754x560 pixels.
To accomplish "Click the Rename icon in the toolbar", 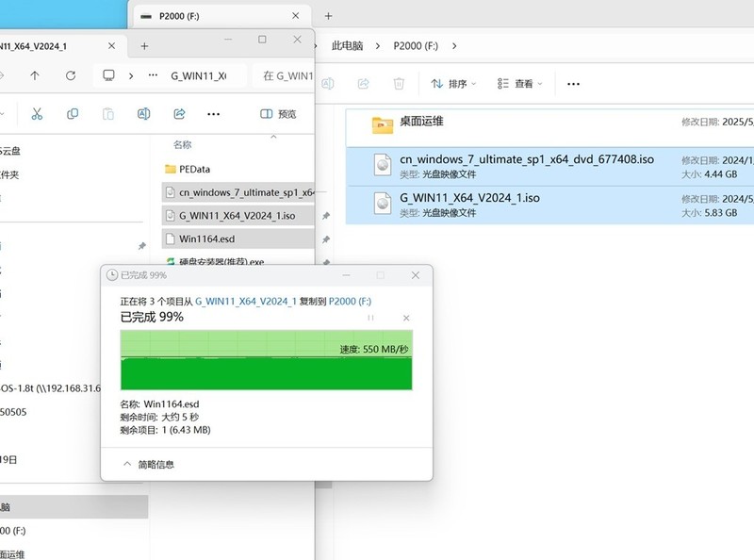I will [x=143, y=113].
